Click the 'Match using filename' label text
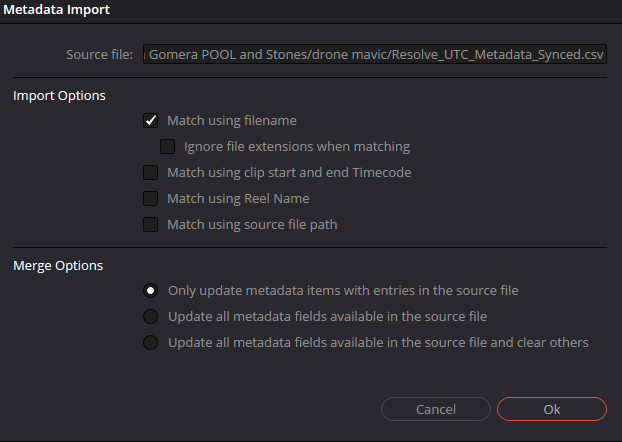 pos(232,121)
